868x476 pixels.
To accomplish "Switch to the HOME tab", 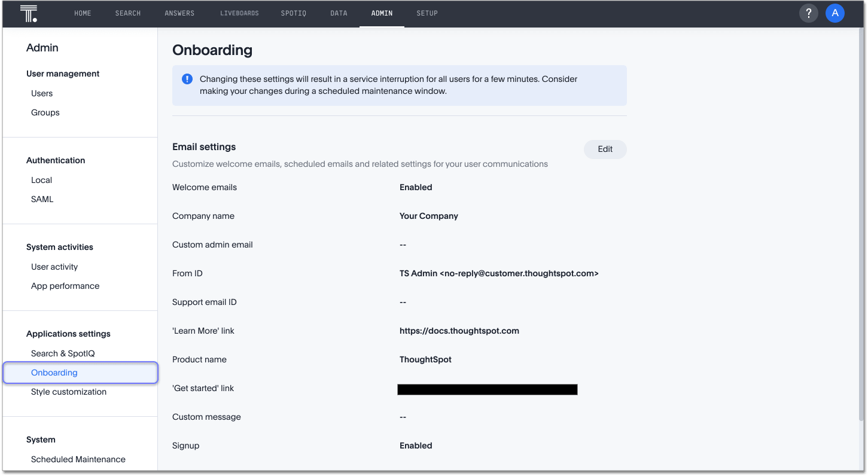I will [x=83, y=13].
